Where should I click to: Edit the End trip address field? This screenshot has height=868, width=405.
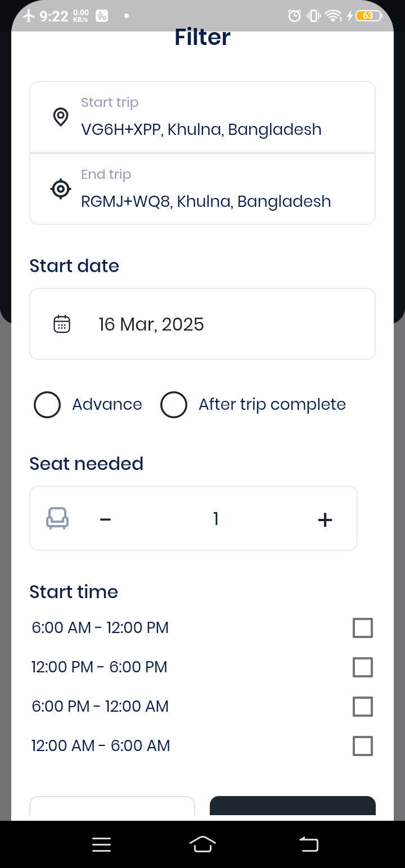(202, 189)
